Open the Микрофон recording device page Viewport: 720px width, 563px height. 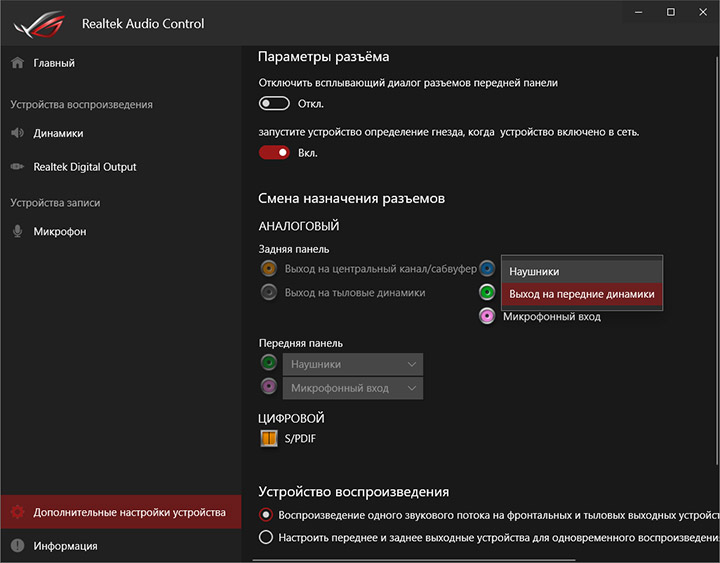[60, 232]
